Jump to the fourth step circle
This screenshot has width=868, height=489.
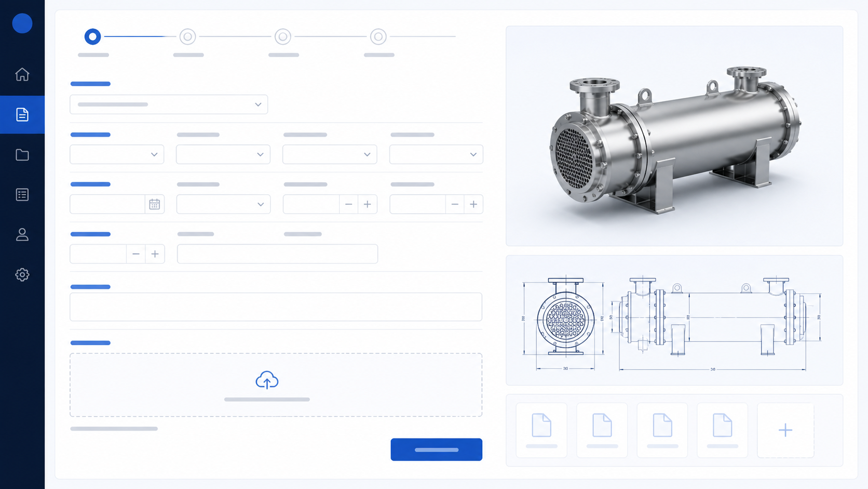click(378, 36)
